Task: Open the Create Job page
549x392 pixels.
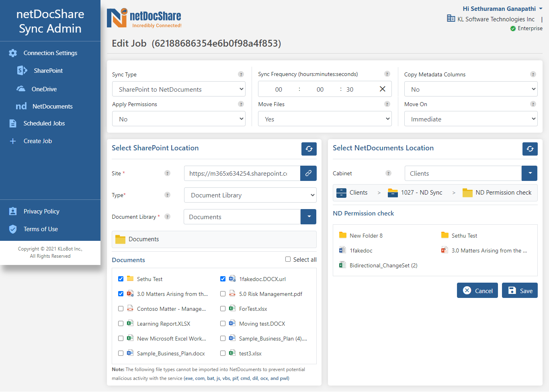Action: 38,141
